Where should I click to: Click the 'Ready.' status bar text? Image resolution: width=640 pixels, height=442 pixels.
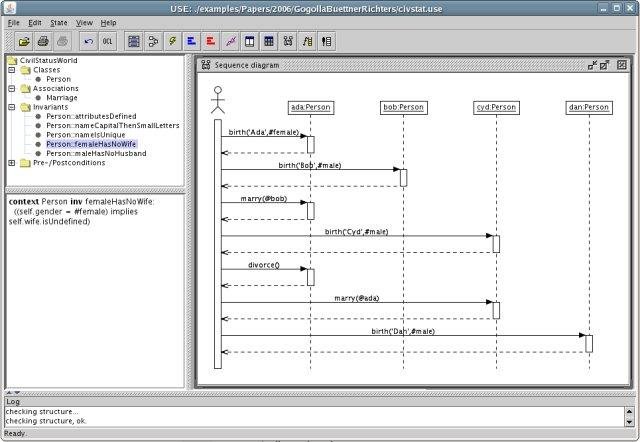(x=15, y=433)
